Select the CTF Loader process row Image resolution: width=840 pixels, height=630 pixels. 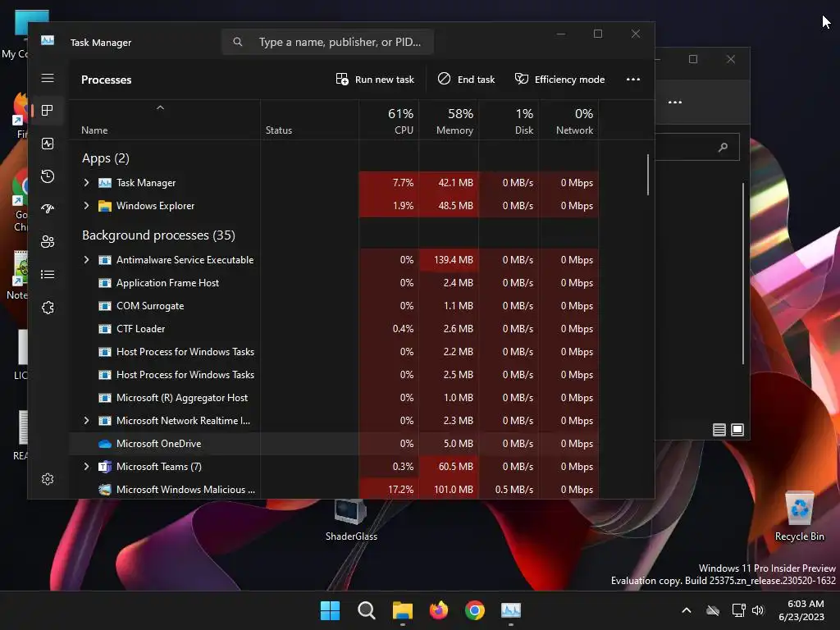point(334,329)
